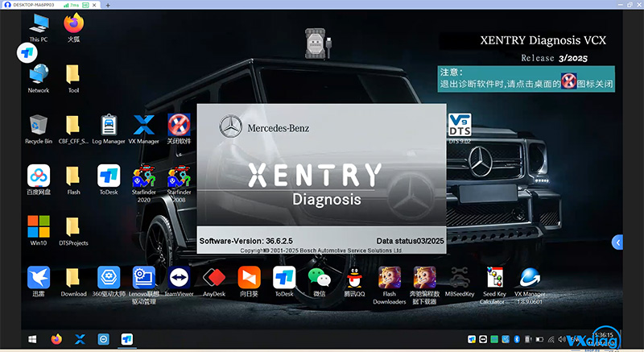The width and height of the screenshot is (644, 352).
Task: Open 奔驰编程数据下载器 shortcut
Action: pos(425,285)
